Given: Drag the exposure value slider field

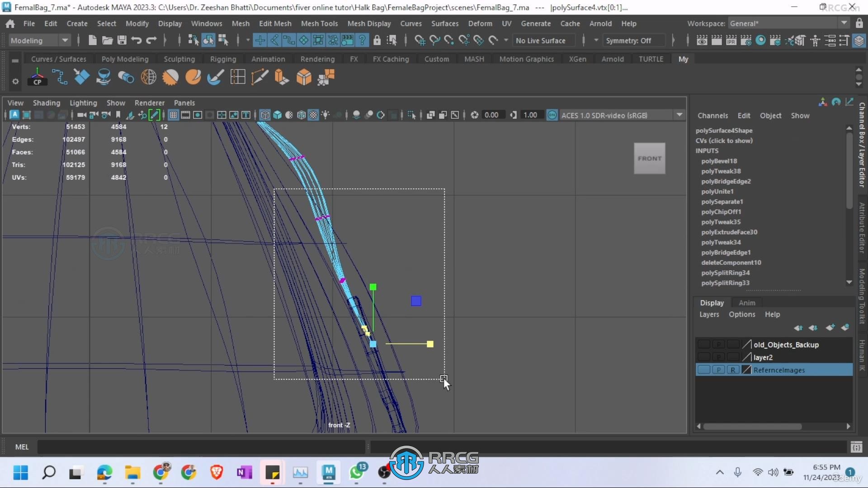Looking at the screenshot, I should [492, 115].
